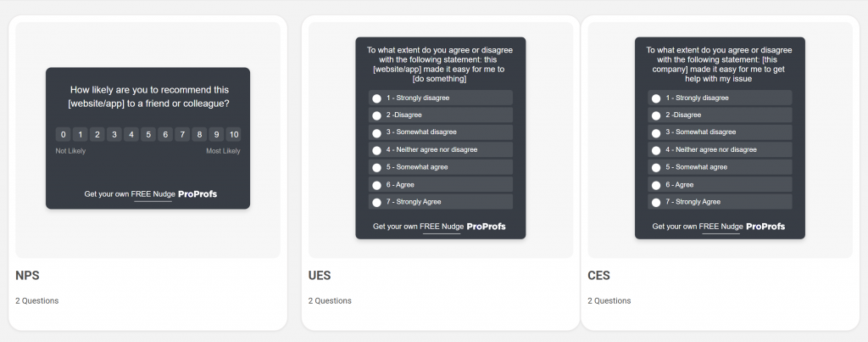The width and height of the screenshot is (868, 342).
Task: Click 'Get your own FREE Nudge' in NPS card
Action: point(130,194)
